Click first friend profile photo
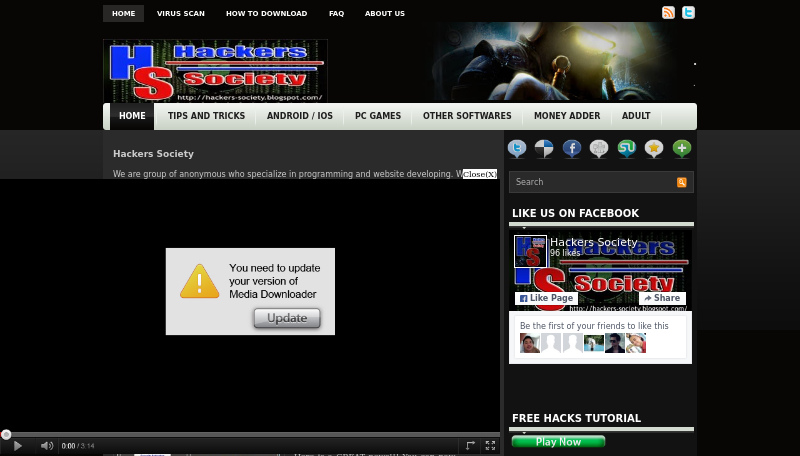Viewport: 800px width, 456px height. 530,343
